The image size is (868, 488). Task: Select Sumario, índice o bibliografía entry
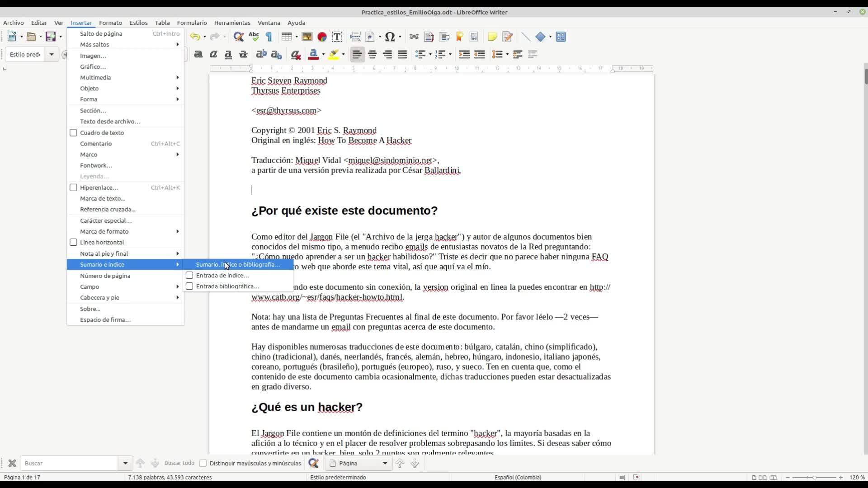pyautogui.click(x=238, y=264)
